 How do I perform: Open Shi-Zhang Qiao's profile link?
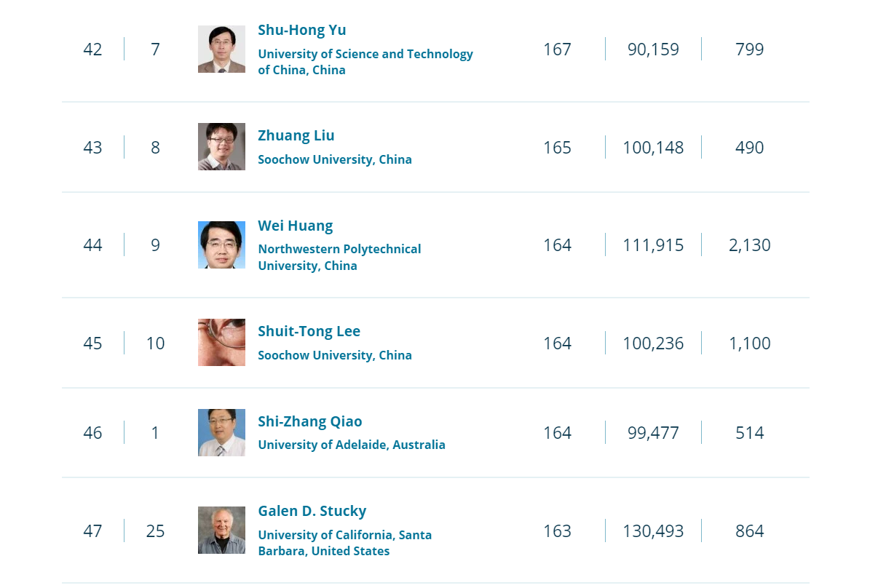click(x=309, y=421)
